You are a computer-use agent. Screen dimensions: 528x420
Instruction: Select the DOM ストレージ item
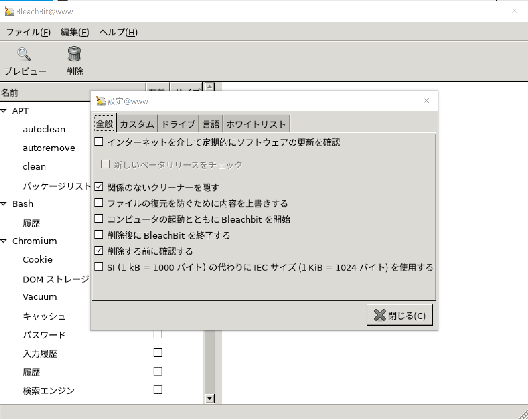(x=56, y=279)
